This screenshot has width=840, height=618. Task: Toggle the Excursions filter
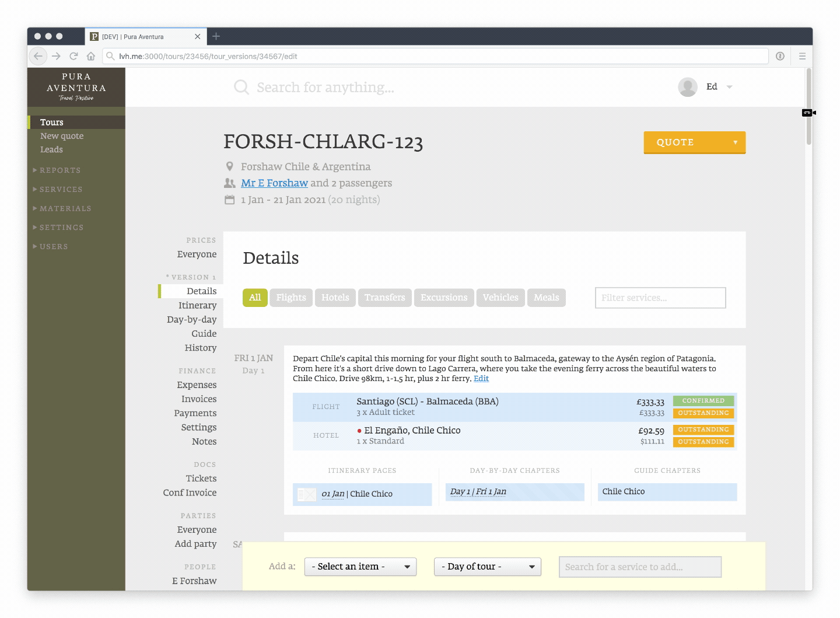[x=444, y=298]
